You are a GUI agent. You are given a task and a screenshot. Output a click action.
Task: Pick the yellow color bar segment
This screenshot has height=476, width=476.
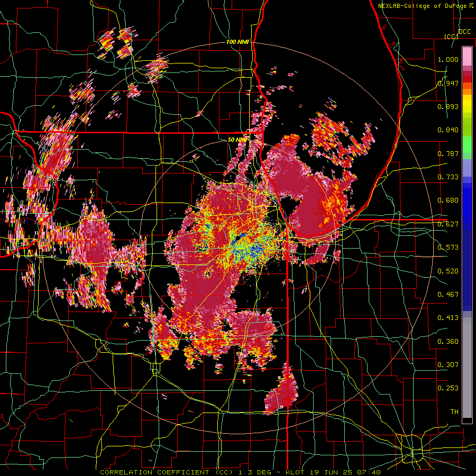click(x=467, y=104)
